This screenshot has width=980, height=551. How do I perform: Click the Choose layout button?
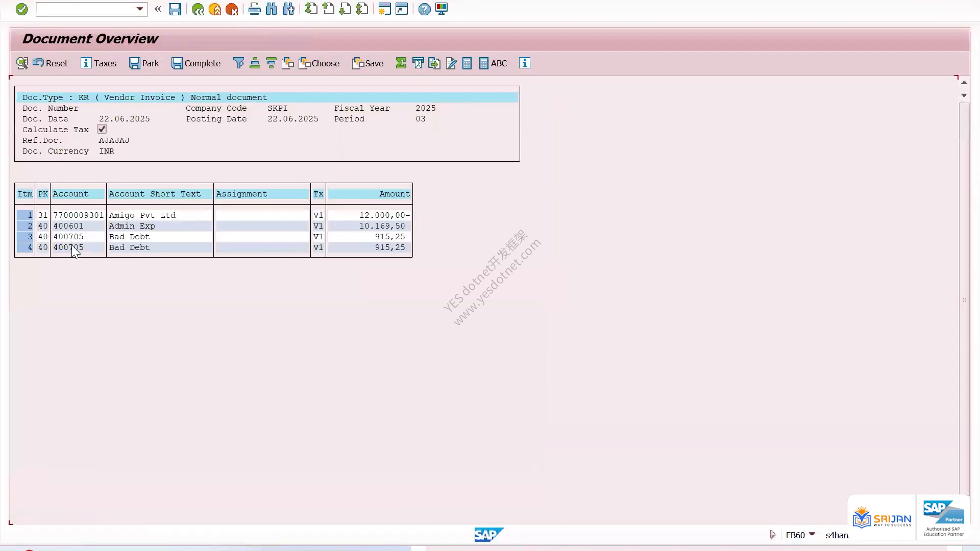coord(320,63)
